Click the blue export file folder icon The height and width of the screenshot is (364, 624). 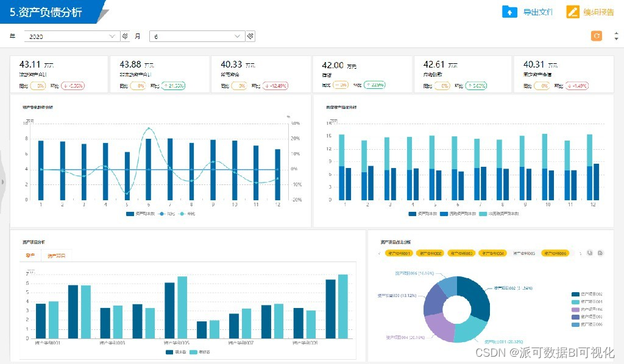(509, 12)
